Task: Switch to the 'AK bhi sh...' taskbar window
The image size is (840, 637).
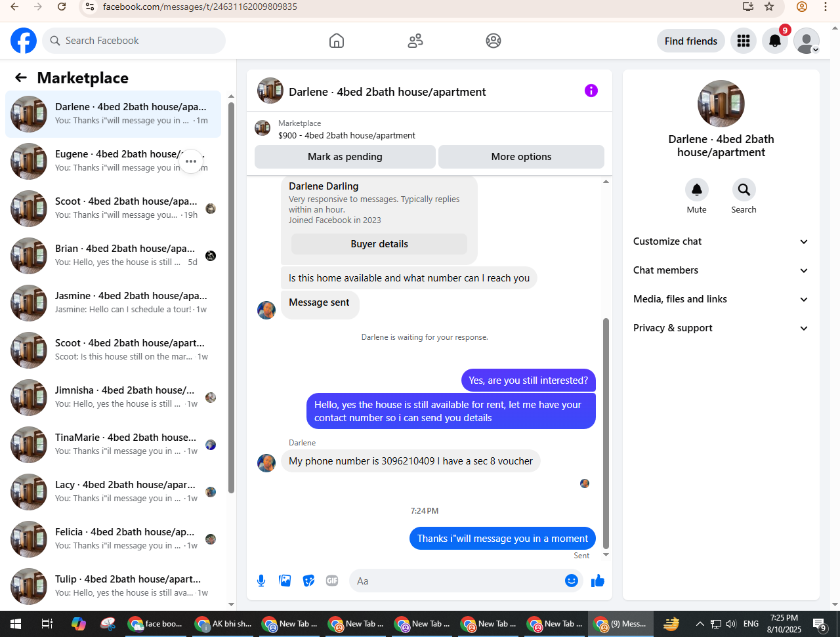Action: pyautogui.click(x=224, y=624)
